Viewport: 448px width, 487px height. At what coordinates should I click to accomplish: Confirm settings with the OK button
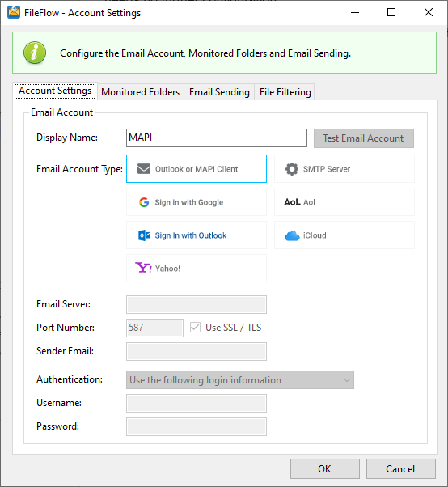[325, 468]
